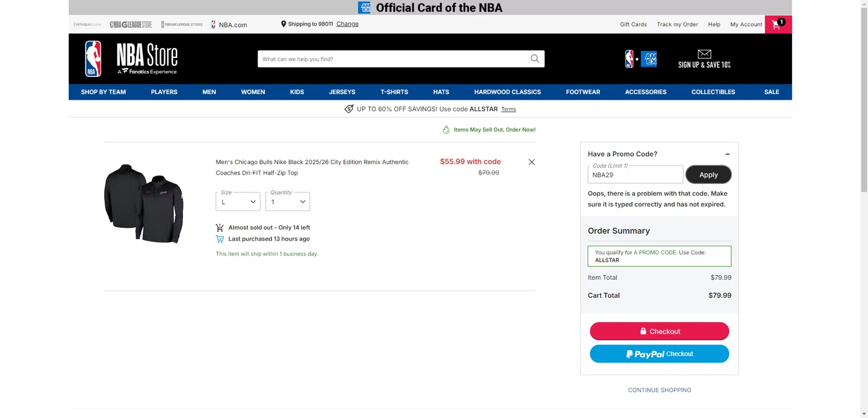The height and width of the screenshot is (418, 868).
Task: Click the Bulls half-zip product thumbnail
Action: tap(144, 203)
